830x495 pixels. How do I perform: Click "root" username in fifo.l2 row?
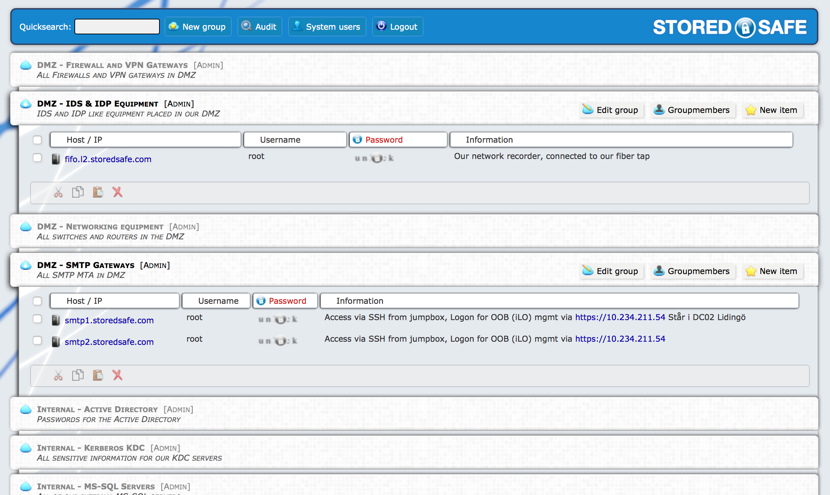click(x=256, y=156)
